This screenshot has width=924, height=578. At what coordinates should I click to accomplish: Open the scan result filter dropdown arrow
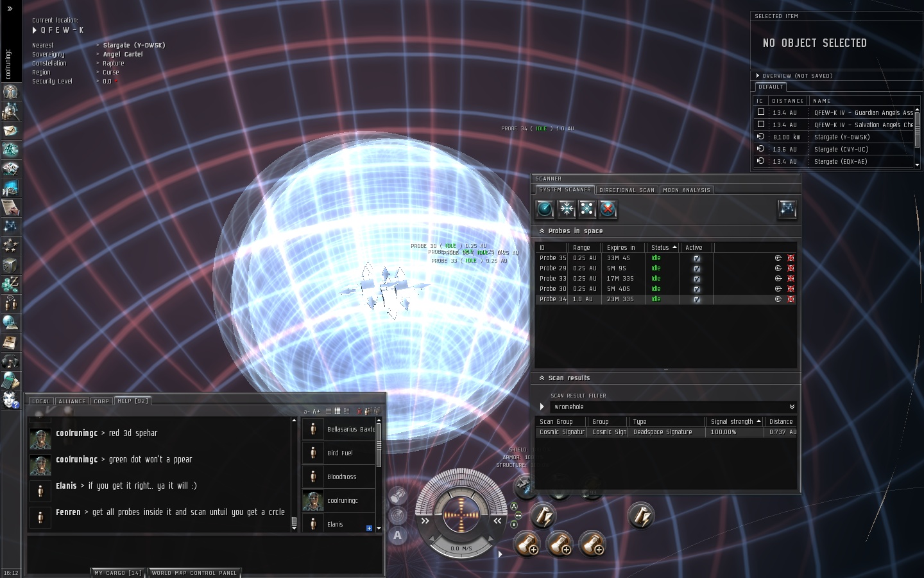click(792, 407)
